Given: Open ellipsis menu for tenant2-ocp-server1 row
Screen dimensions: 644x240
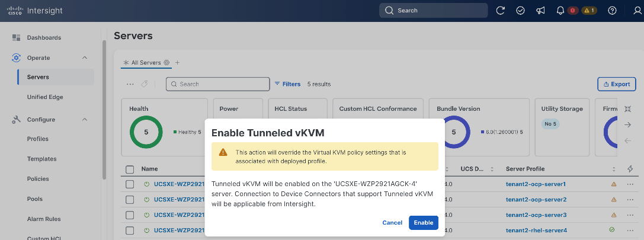Looking at the screenshot, I should 630,184.
